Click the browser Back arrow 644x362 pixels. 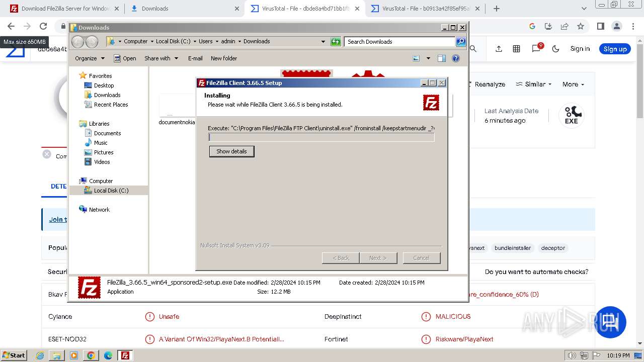[11, 26]
